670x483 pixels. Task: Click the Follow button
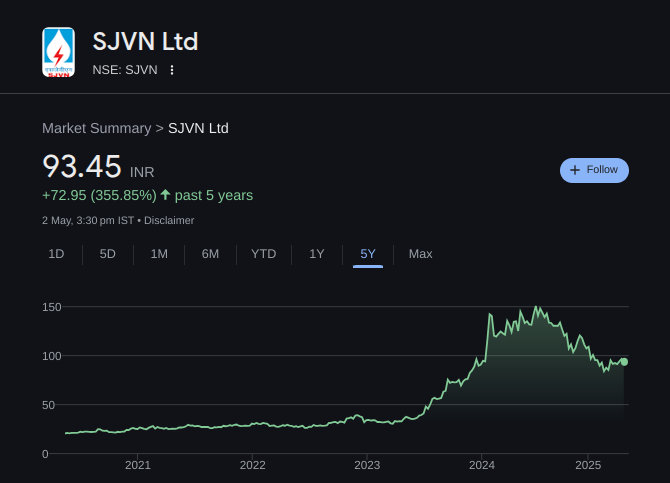click(x=594, y=170)
